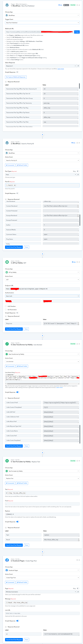
Task: Click Save & Send Test Request in step 2
Action: click(14, 247)
